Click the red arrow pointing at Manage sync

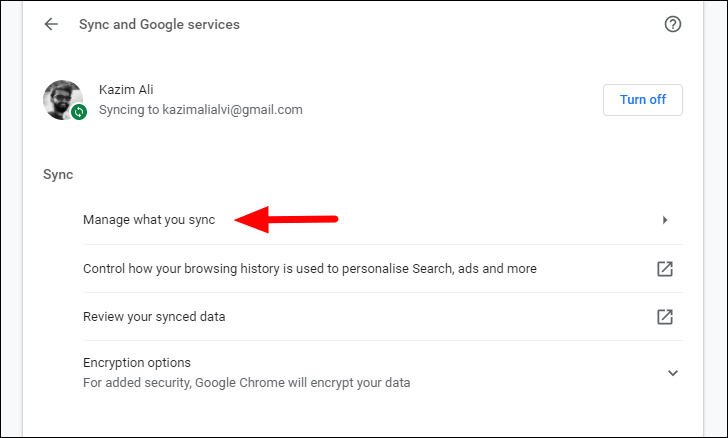pyautogui.click(x=286, y=219)
